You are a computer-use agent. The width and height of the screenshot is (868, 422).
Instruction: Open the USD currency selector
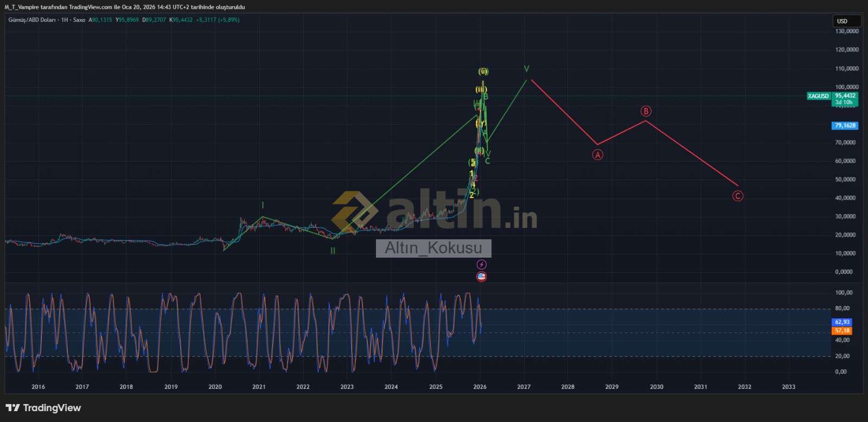pyautogui.click(x=846, y=21)
